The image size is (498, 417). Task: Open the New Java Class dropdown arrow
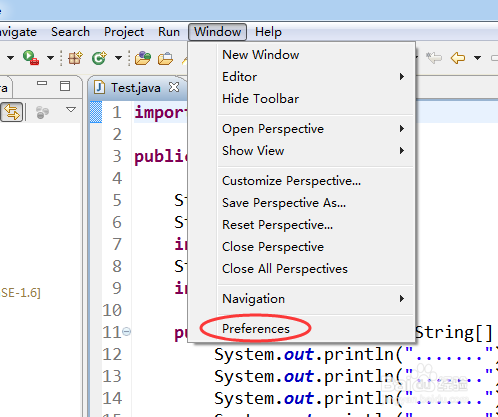[x=118, y=58]
